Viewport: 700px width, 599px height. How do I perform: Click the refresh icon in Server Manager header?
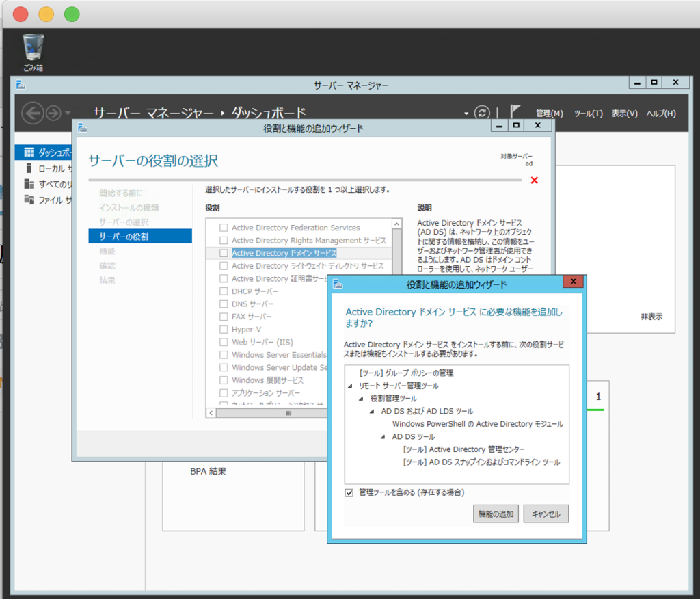point(482,113)
